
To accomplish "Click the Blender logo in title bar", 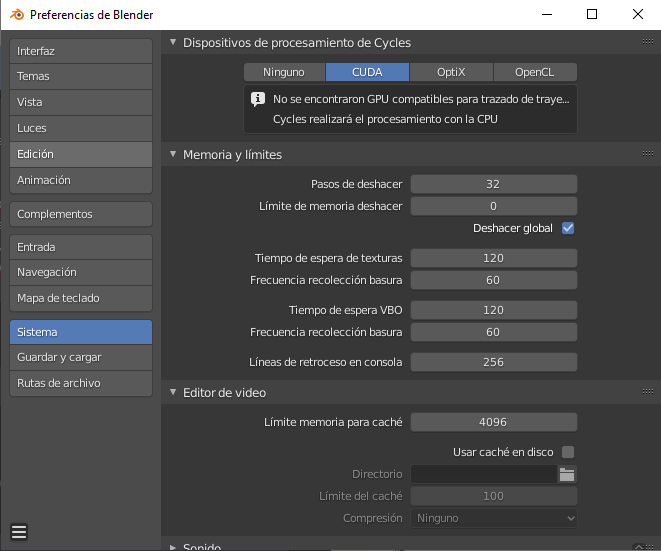I will [17, 14].
